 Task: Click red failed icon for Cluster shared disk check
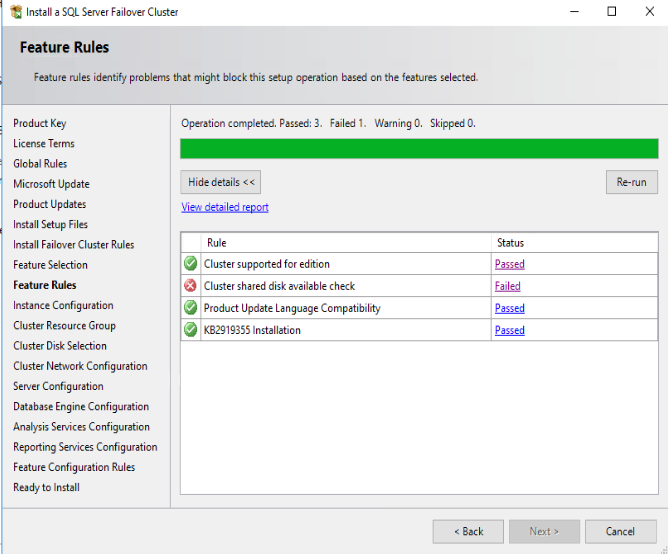(190, 286)
